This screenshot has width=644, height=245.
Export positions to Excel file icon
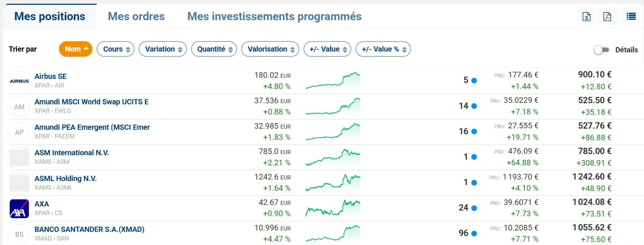[586, 16]
